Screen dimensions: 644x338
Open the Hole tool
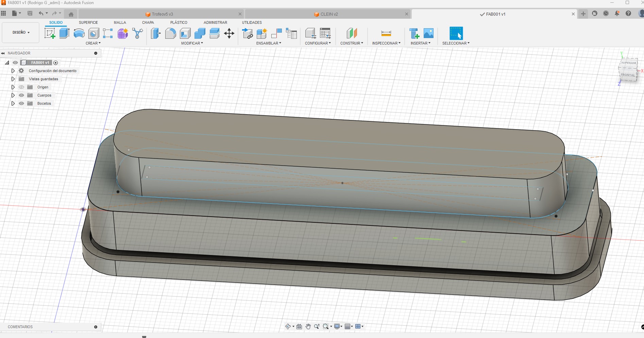(x=93, y=33)
